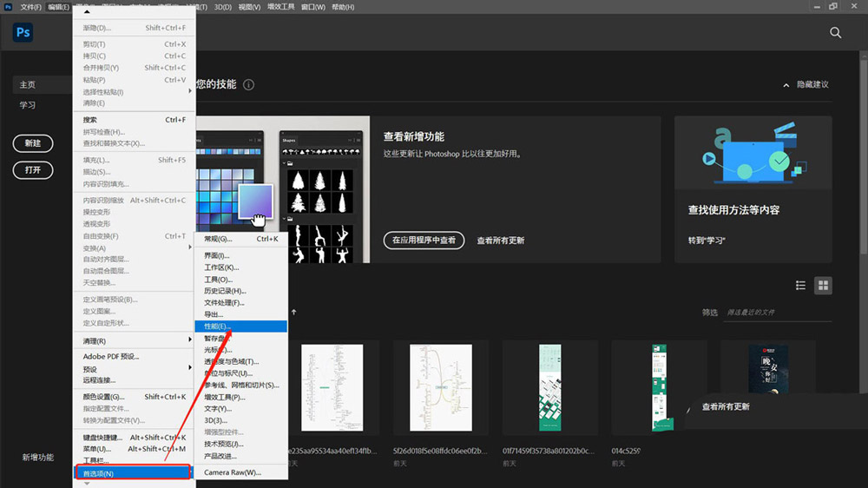This screenshot has height=488, width=868.
Task: Click the 查看所有更新 link
Action: 500,241
